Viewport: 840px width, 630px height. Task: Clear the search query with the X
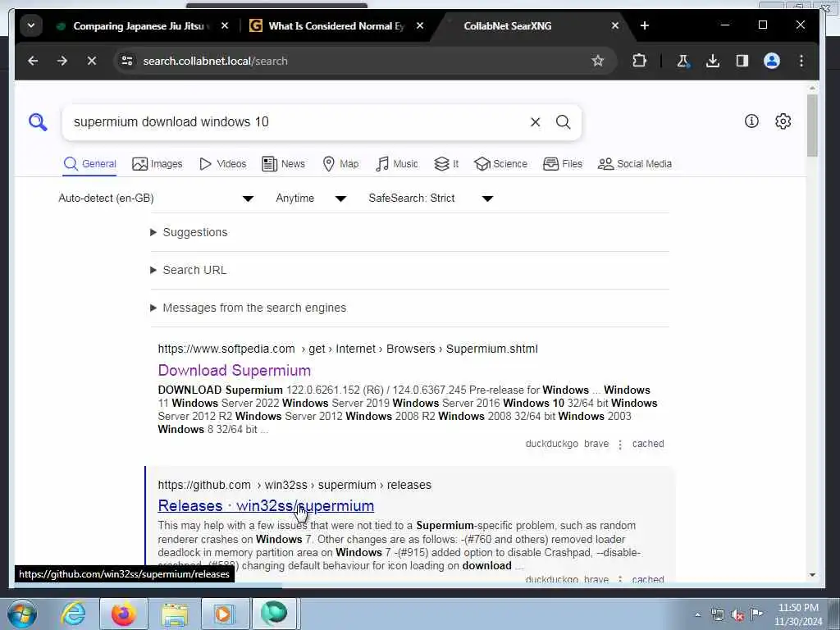(x=535, y=122)
